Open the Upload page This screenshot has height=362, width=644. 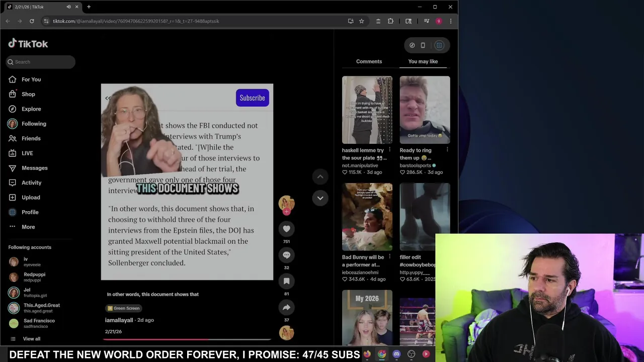click(x=31, y=197)
